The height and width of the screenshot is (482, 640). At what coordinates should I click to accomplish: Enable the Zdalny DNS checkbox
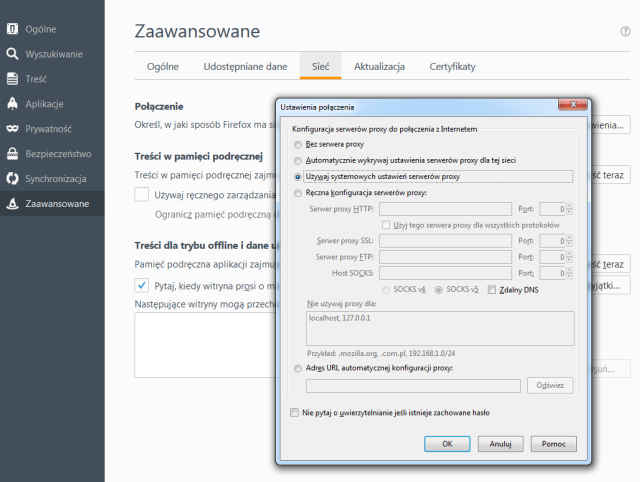pyautogui.click(x=505, y=289)
